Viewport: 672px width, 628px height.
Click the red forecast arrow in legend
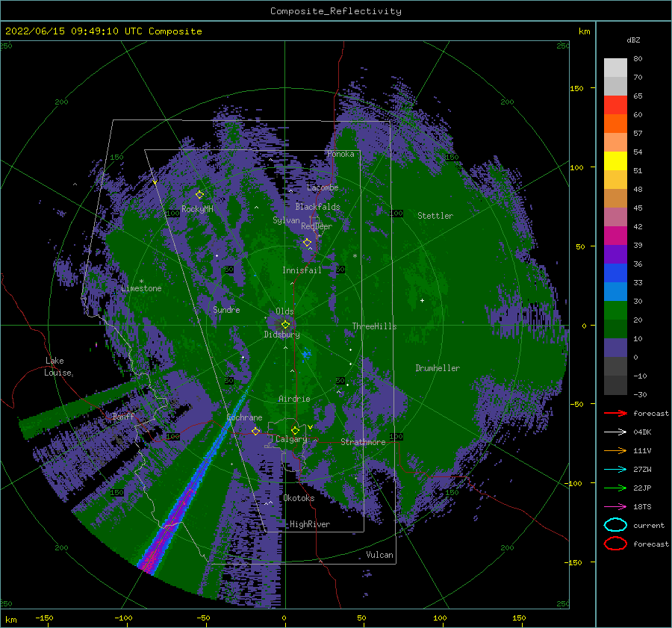point(615,413)
